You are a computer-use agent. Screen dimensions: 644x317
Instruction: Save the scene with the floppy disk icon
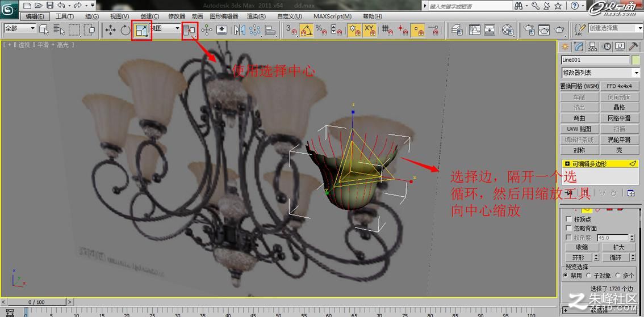(50, 6)
